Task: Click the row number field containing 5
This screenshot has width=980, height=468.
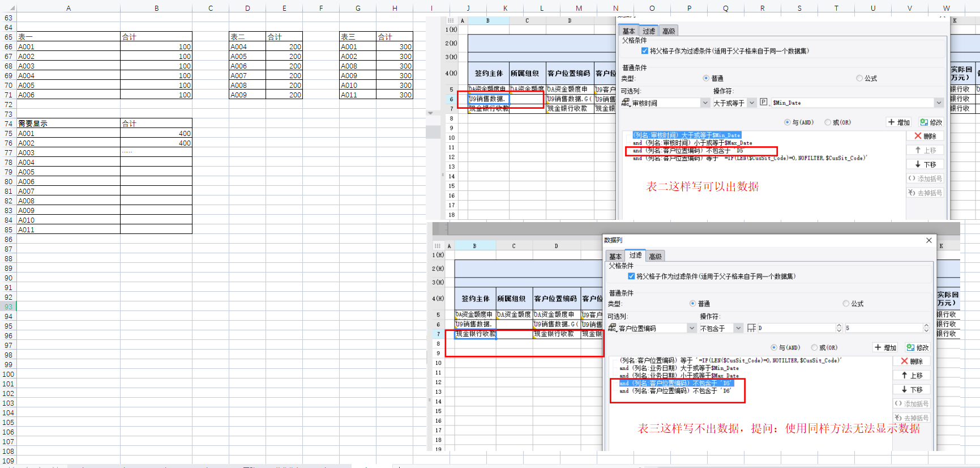Action: pyautogui.click(x=883, y=328)
